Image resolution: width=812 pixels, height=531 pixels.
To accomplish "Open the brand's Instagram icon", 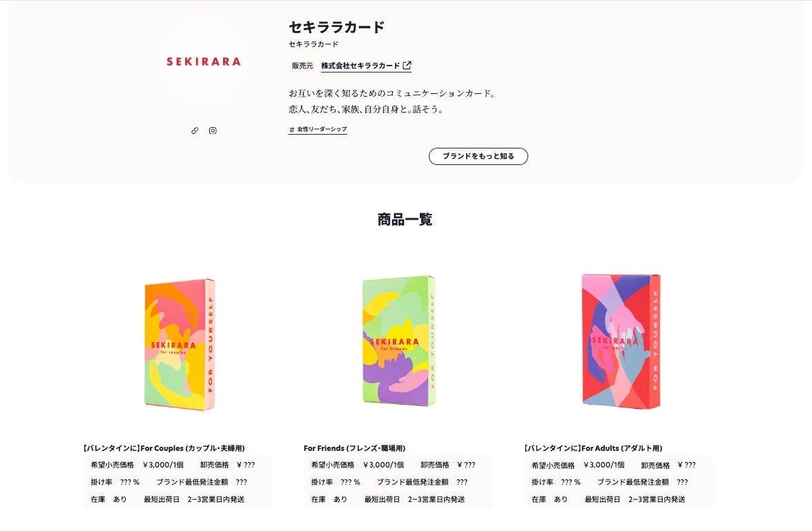I will pyautogui.click(x=213, y=131).
